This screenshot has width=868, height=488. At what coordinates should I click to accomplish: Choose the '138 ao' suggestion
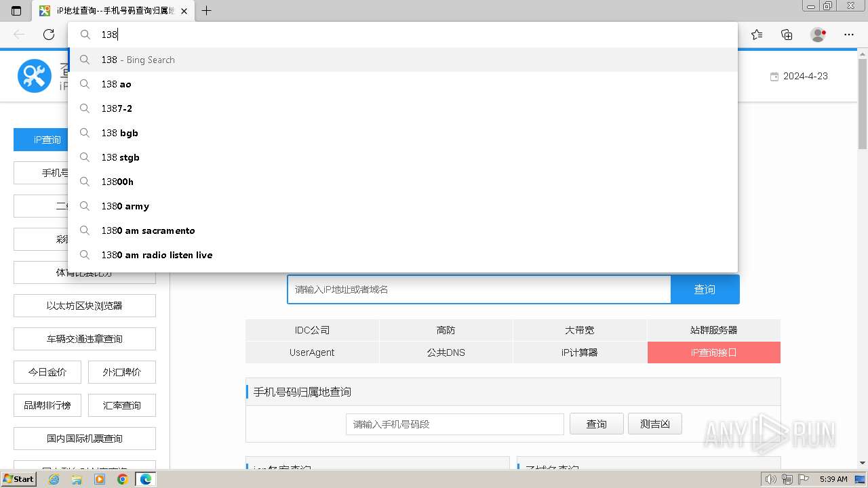[403, 84]
